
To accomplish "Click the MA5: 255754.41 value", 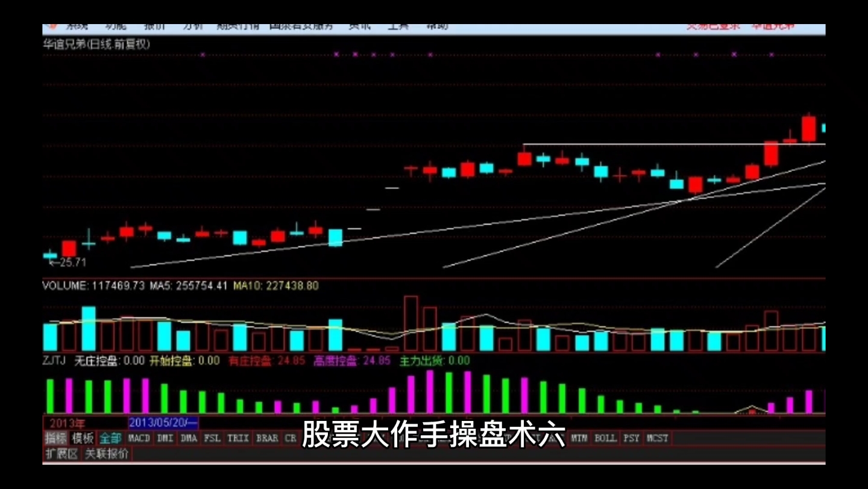I will click(x=188, y=286).
